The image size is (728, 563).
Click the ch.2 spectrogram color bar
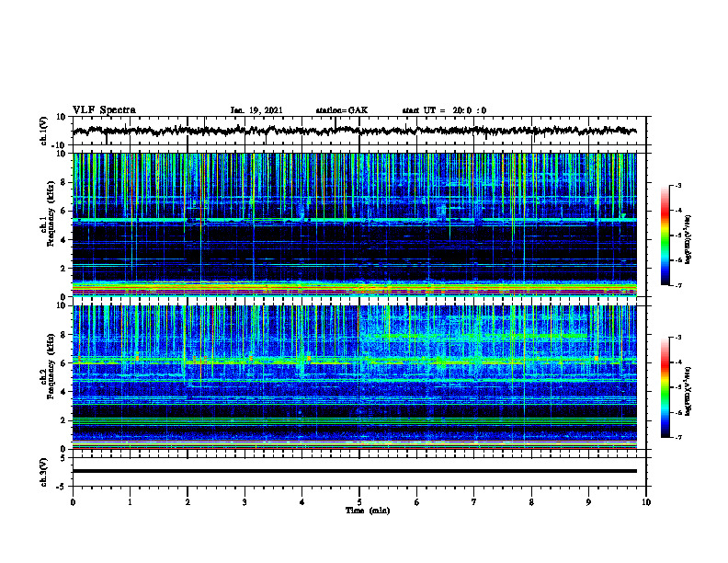pyautogui.click(x=665, y=387)
